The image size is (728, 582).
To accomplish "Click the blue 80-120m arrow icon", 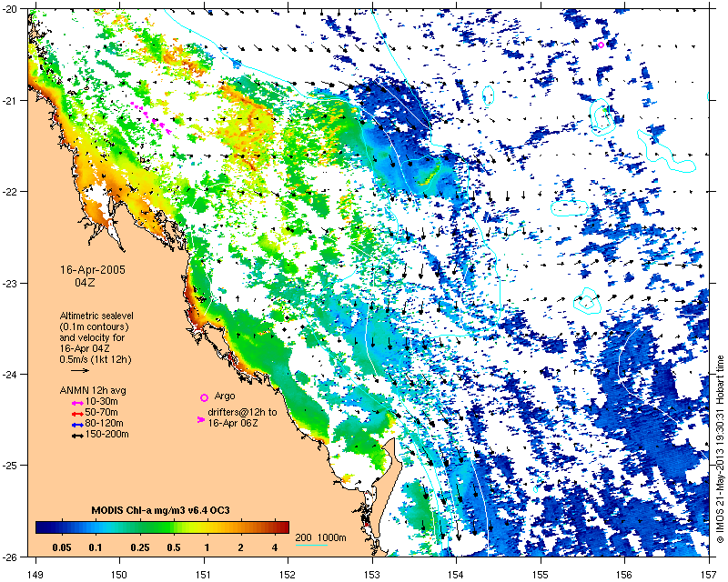I will click(77, 424).
